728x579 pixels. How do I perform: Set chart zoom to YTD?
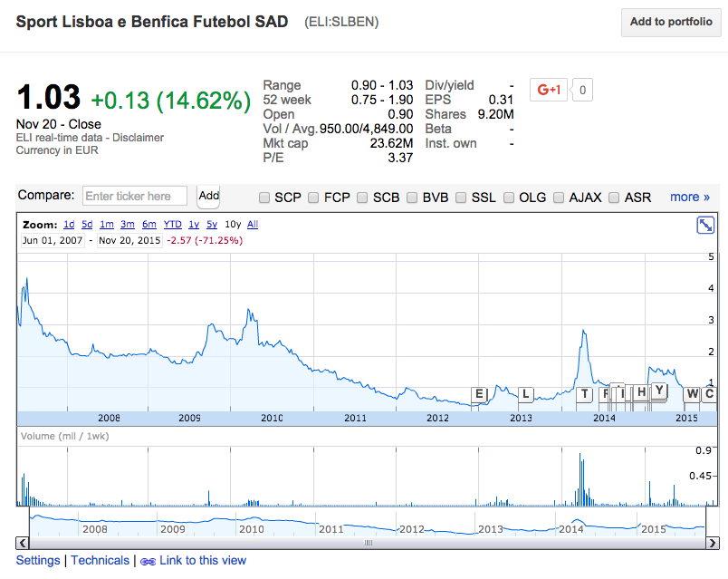pos(173,225)
